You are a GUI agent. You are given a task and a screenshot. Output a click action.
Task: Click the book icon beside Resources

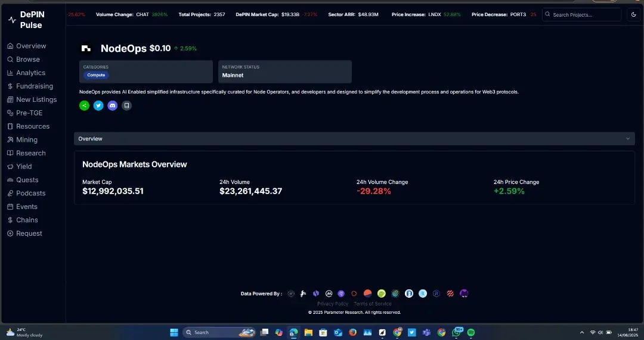[10, 126]
